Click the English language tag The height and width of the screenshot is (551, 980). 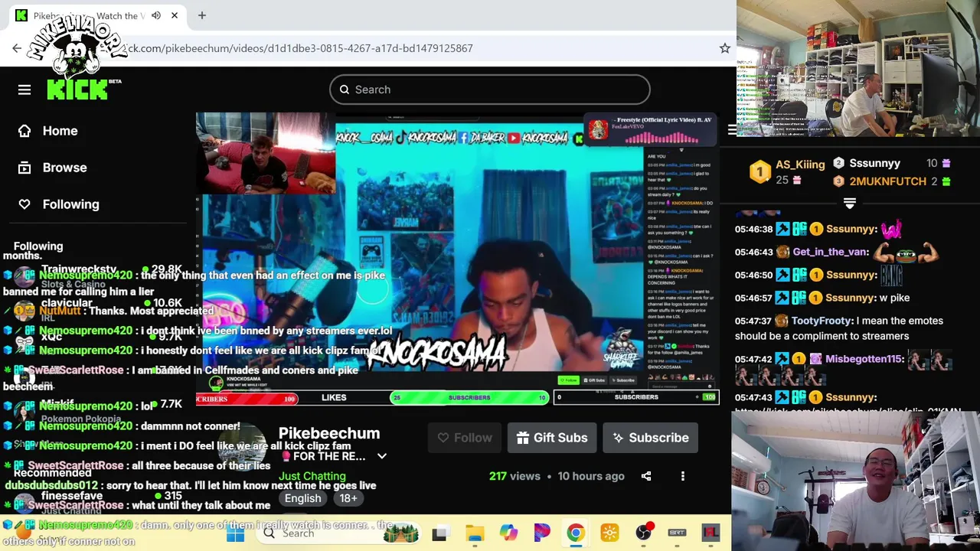[x=302, y=498]
